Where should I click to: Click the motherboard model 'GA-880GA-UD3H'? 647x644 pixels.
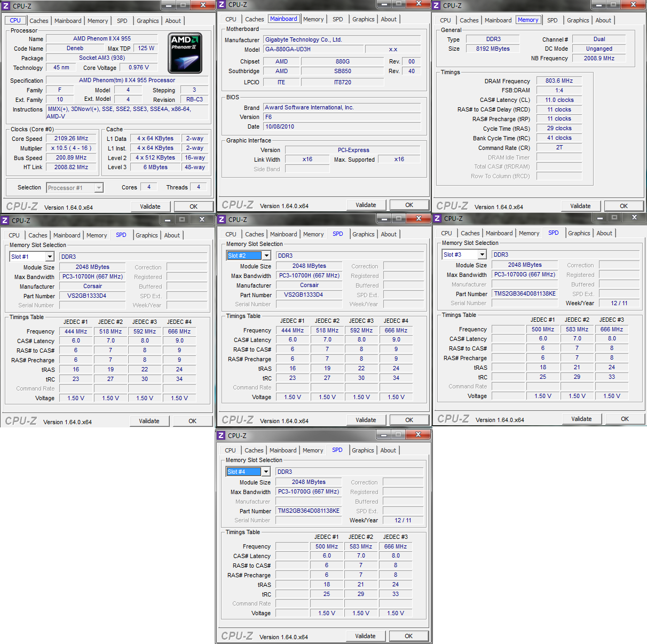click(x=313, y=49)
